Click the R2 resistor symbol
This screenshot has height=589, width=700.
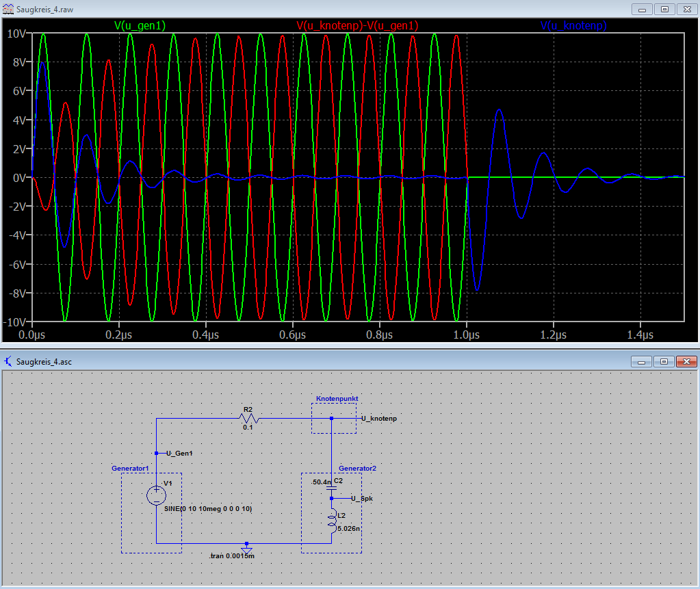[x=247, y=417]
